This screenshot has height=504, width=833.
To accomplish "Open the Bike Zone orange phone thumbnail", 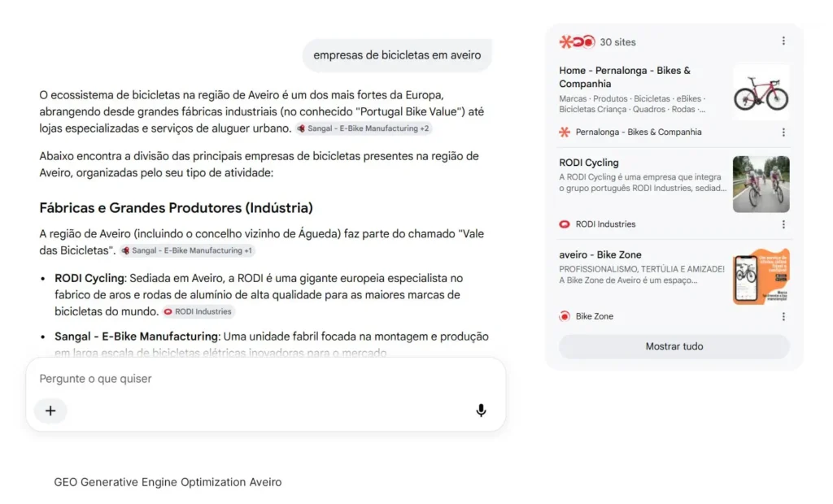I will tap(761, 276).
